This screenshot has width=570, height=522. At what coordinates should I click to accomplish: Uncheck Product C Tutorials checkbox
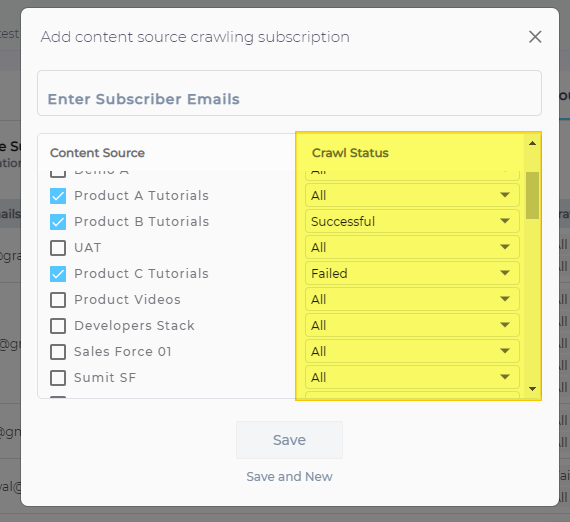58,274
